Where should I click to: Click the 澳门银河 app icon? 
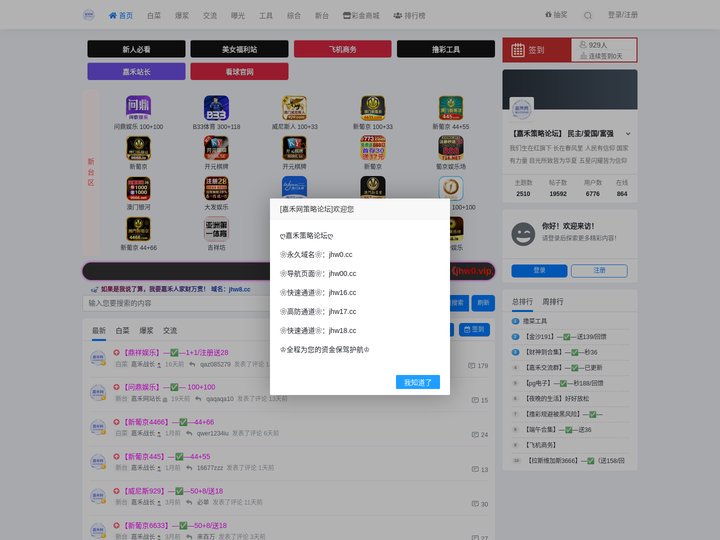tap(138, 189)
